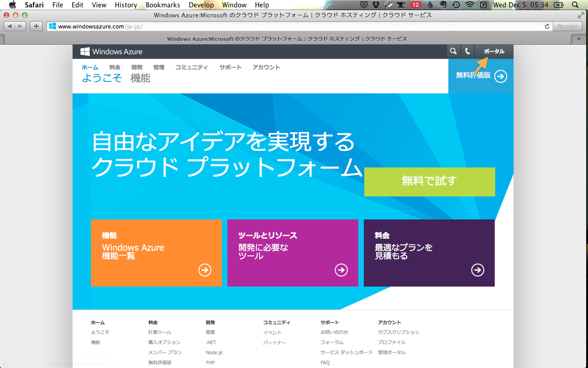This screenshot has height=368, width=588.
Task: Select サポート in the top navigation
Action: point(230,67)
